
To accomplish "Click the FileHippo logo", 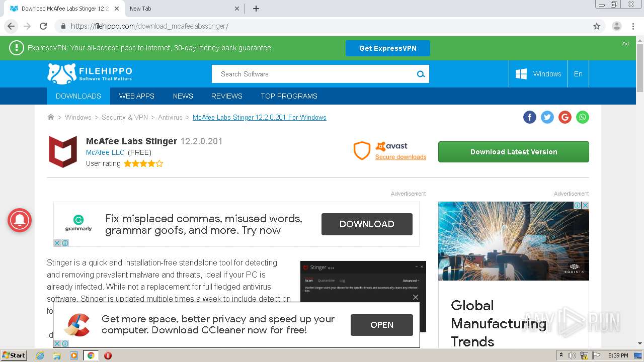I will point(90,74).
